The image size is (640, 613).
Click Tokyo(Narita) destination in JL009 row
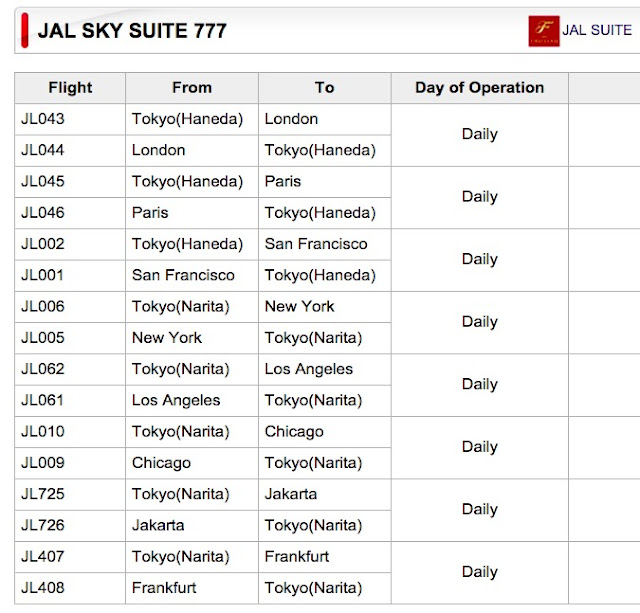(314, 463)
